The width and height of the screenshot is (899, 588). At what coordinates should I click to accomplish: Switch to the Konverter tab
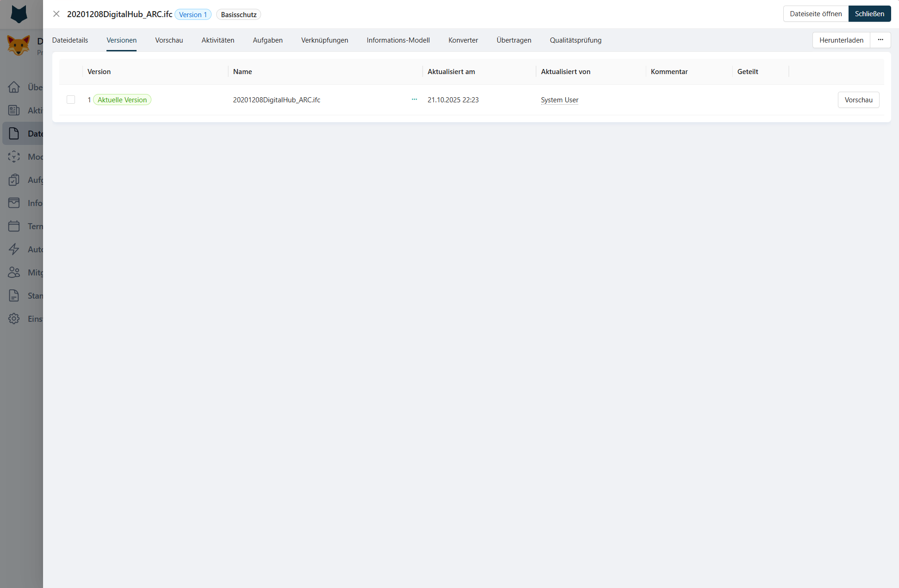click(x=463, y=40)
